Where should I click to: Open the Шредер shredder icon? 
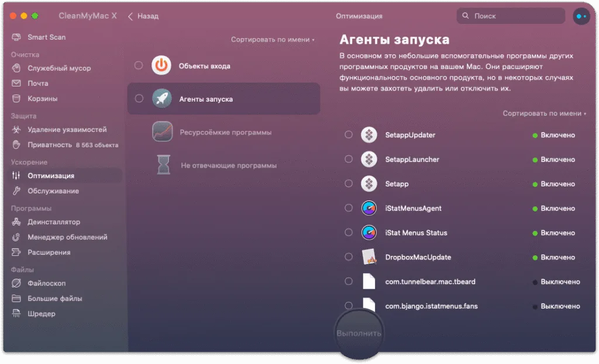[x=16, y=314]
